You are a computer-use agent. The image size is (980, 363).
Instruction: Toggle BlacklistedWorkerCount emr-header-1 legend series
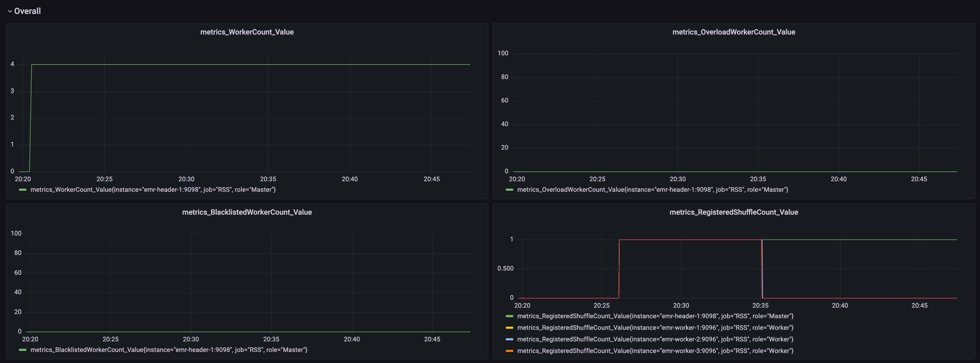169,350
